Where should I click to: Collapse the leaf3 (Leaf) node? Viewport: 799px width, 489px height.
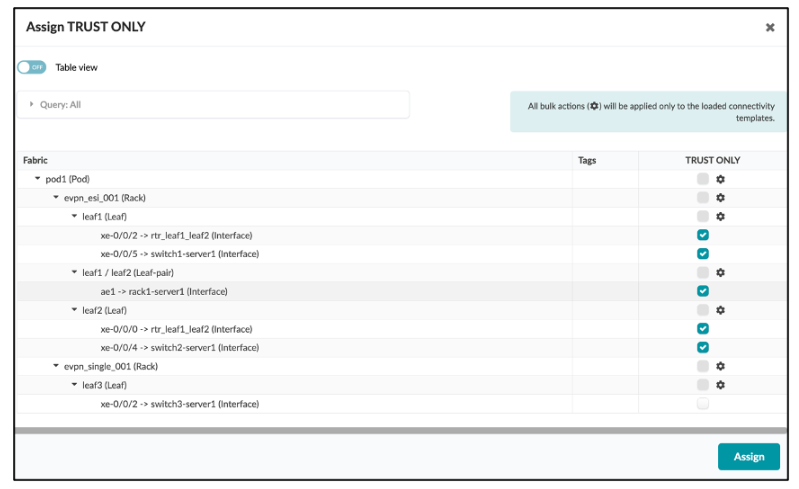[74, 385]
